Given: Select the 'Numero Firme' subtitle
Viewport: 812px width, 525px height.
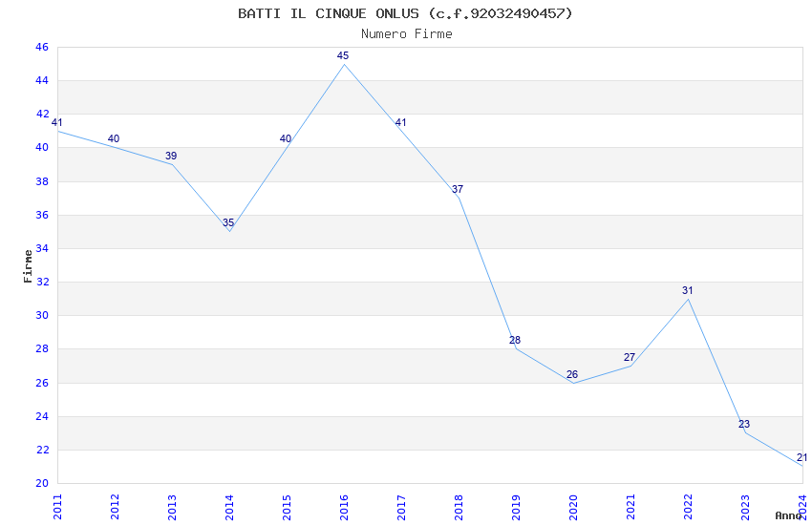Looking at the screenshot, I should [407, 34].
